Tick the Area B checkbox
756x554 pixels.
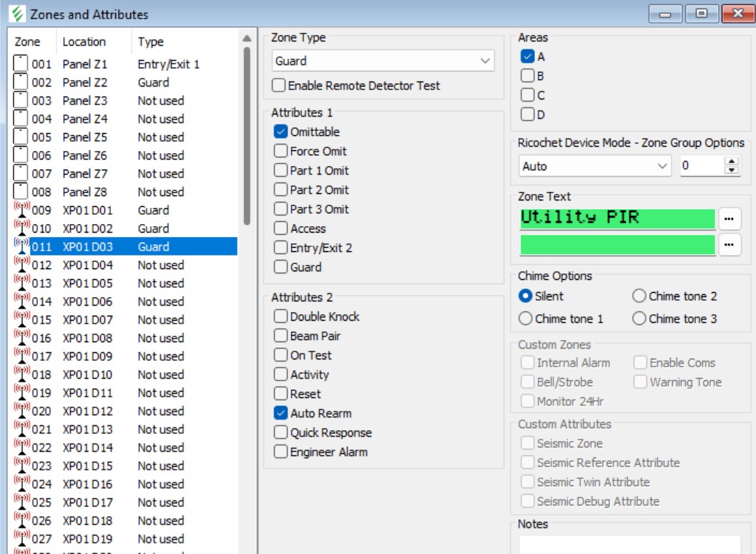tap(527, 76)
